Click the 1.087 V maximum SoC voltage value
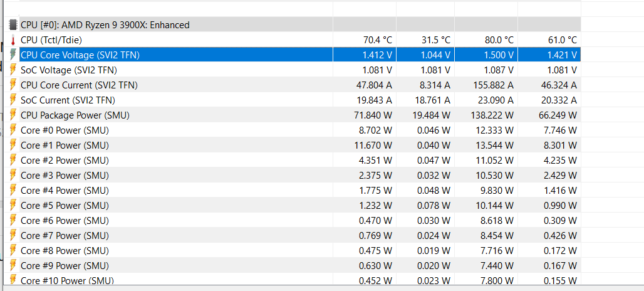The height and width of the screenshot is (291, 644). [499, 70]
